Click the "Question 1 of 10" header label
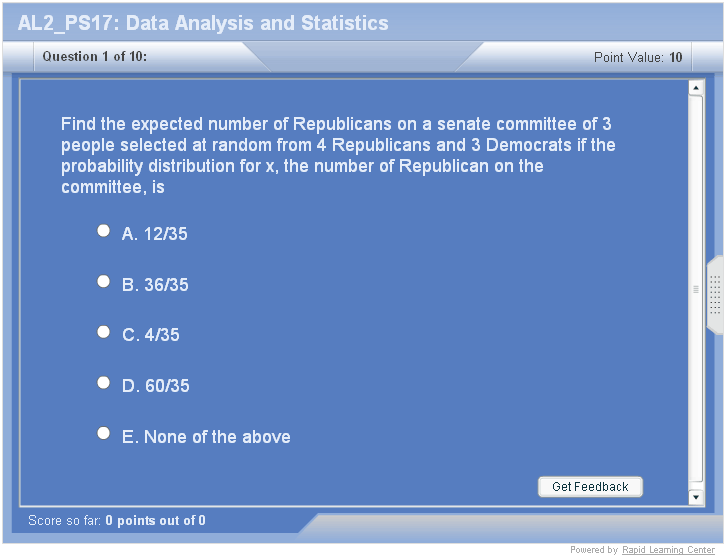Screen dimensions: 725x555 [95, 57]
